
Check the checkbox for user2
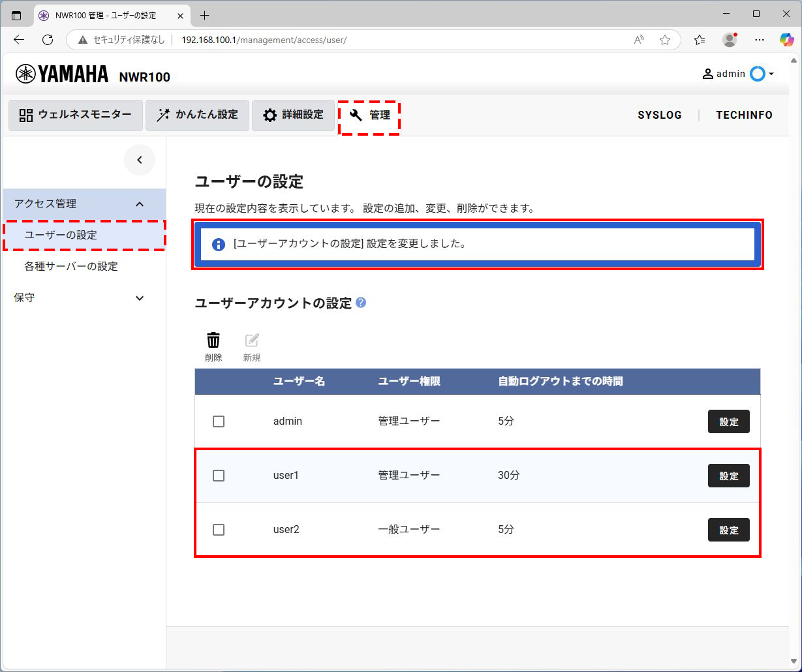pyautogui.click(x=219, y=530)
